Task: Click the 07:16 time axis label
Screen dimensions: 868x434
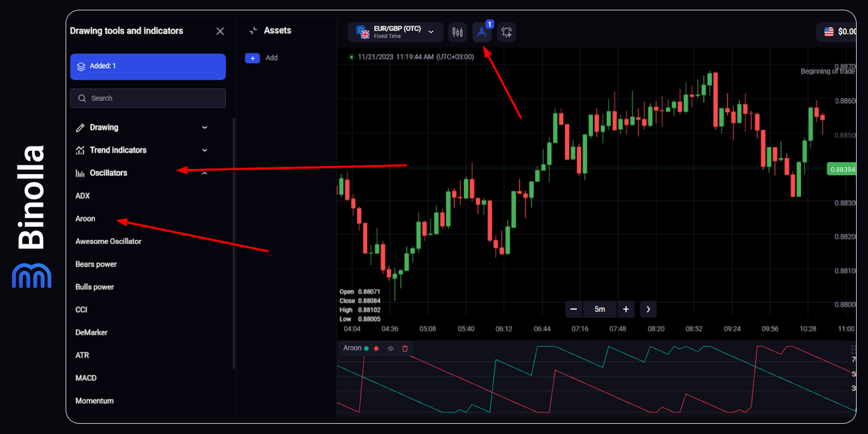Action: click(580, 329)
